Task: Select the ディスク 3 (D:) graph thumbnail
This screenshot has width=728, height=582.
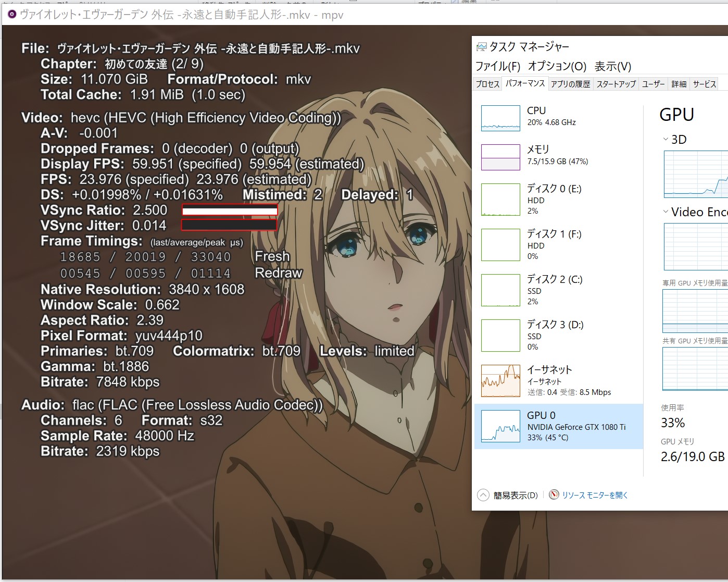Action: pos(500,336)
